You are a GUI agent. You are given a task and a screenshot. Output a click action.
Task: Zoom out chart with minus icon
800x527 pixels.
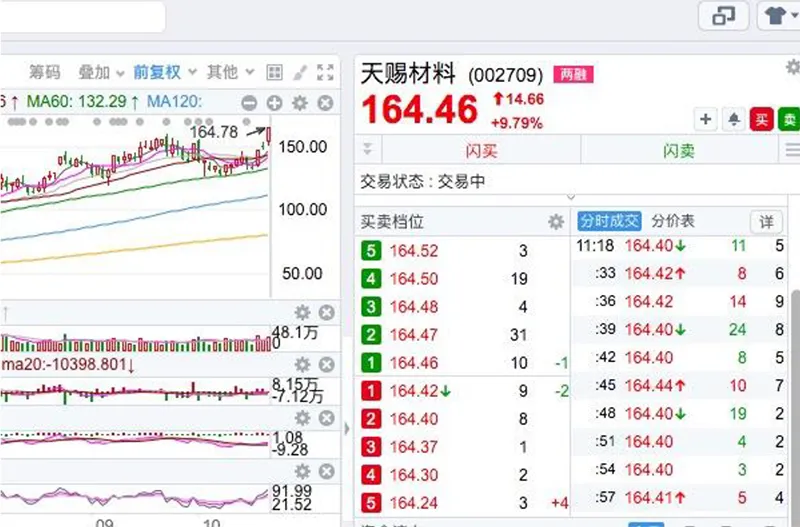[249, 103]
